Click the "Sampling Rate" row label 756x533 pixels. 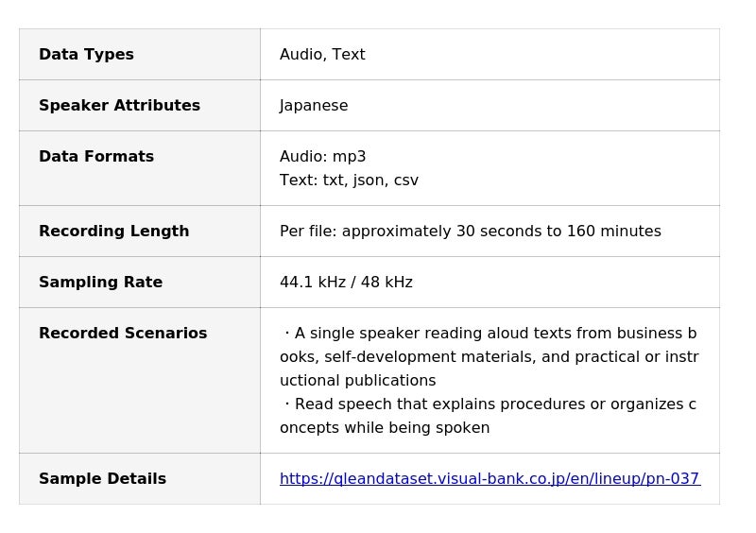100,283
